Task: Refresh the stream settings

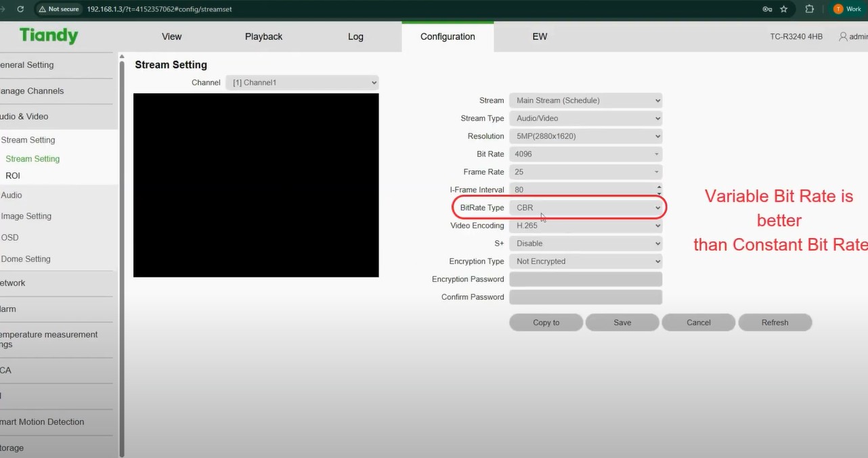Action: pos(775,322)
